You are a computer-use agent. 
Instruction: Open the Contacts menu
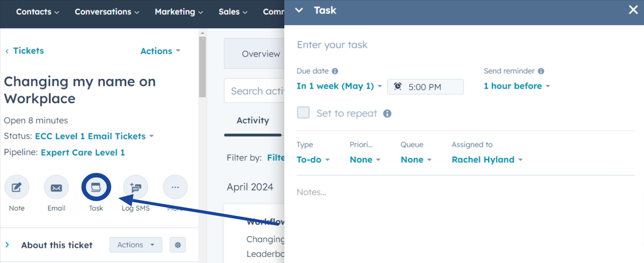[x=37, y=12]
